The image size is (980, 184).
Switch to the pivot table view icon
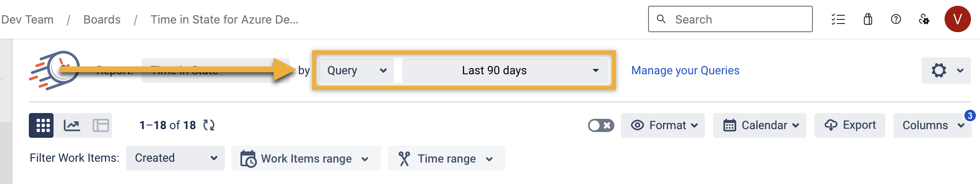point(101,125)
